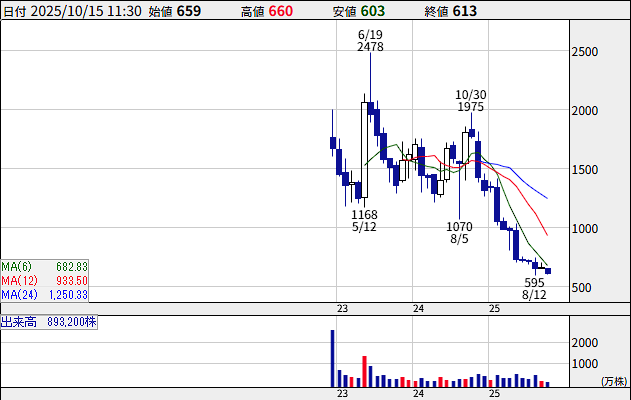Click the (万株) unit label

pyautogui.click(x=614, y=381)
